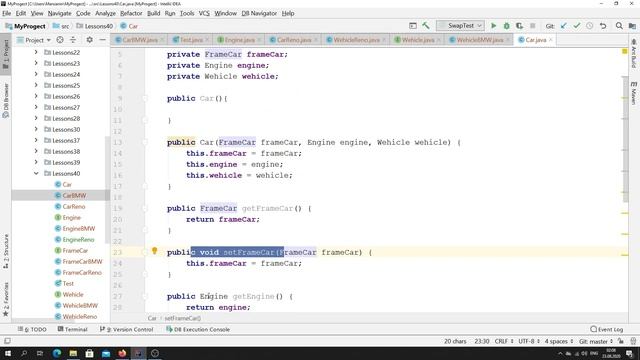Viewport: 640px width, 360px height.
Task: Expand the Lessons22 folder
Action: pyautogui.click(x=36, y=52)
